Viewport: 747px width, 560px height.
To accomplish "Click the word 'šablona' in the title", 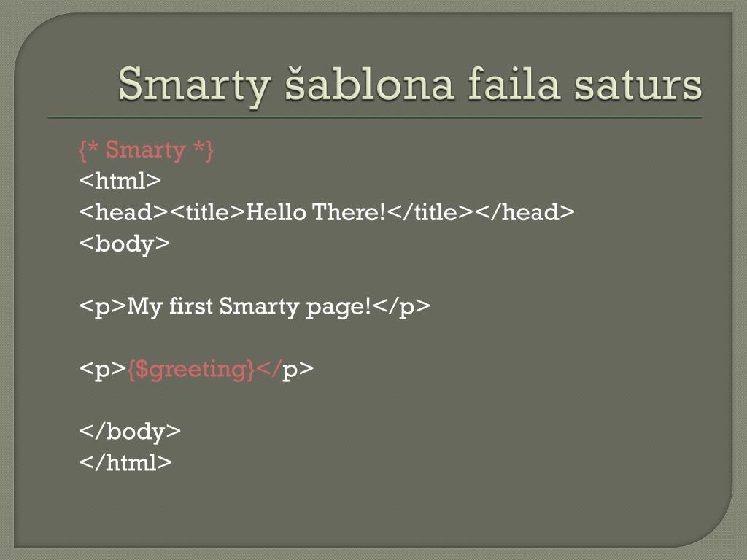I will click(x=369, y=84).
